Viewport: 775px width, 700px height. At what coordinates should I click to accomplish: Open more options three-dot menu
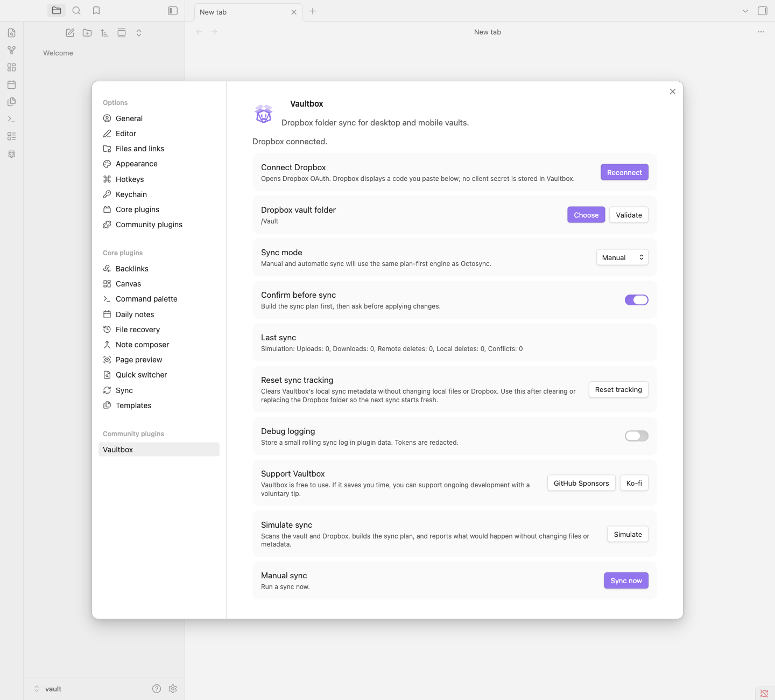pos(761,32)
